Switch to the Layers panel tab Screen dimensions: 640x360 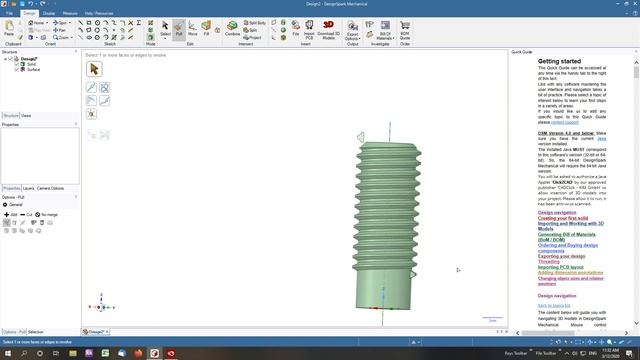pos(29,189)
